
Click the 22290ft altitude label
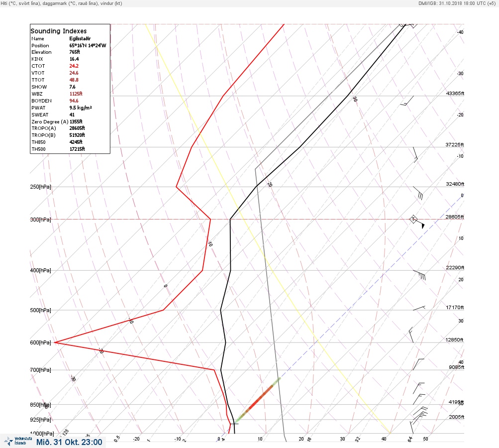(455, 267)
